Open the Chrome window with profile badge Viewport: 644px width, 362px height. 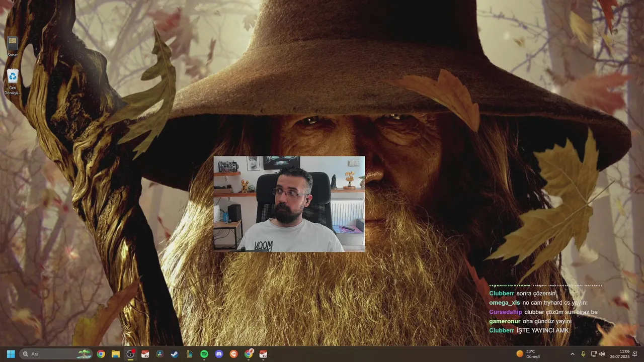249,354
